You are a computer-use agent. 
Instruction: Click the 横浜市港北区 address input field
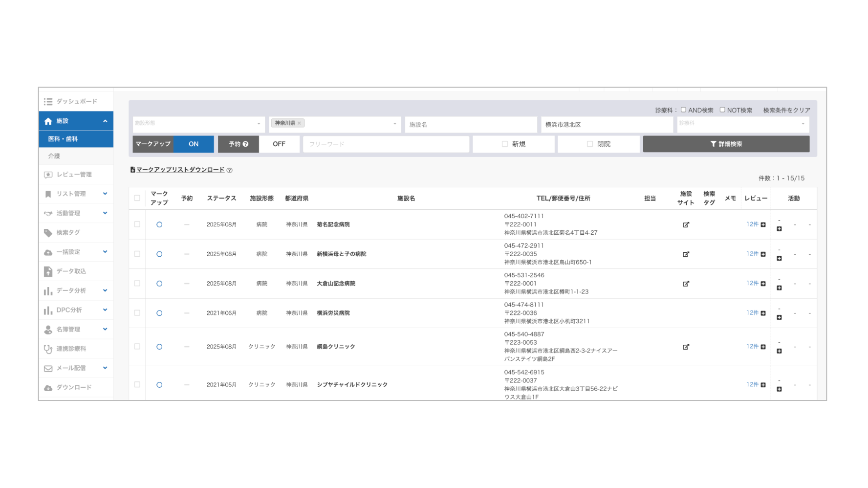pos(607,125)
